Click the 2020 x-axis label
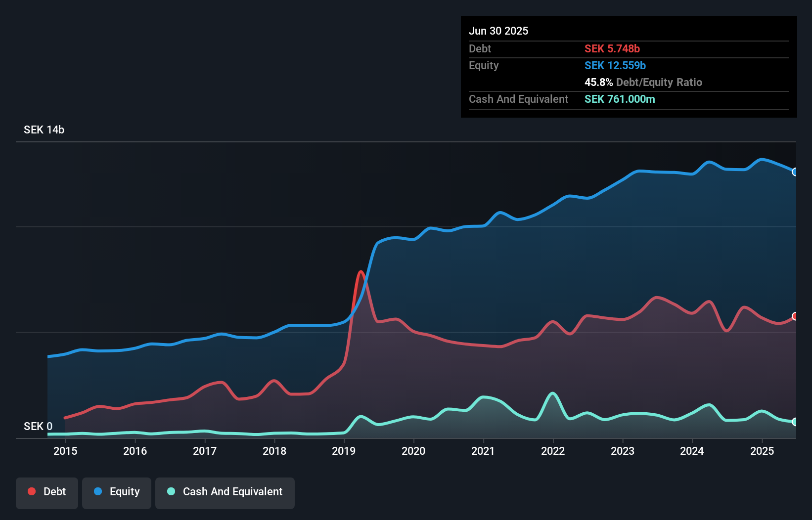Viewport: 812px width, 520px height. (413, 451)
